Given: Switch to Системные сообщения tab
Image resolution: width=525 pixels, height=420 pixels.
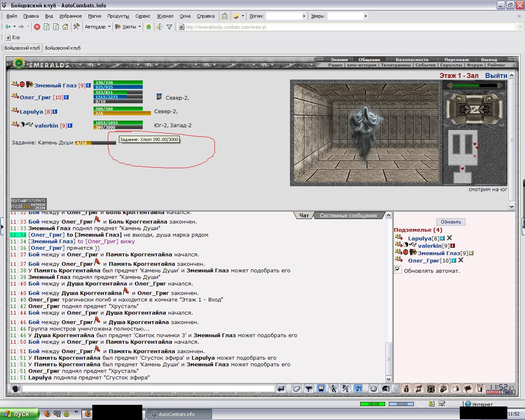Looking at the screenshot, I should coord(348,215).
